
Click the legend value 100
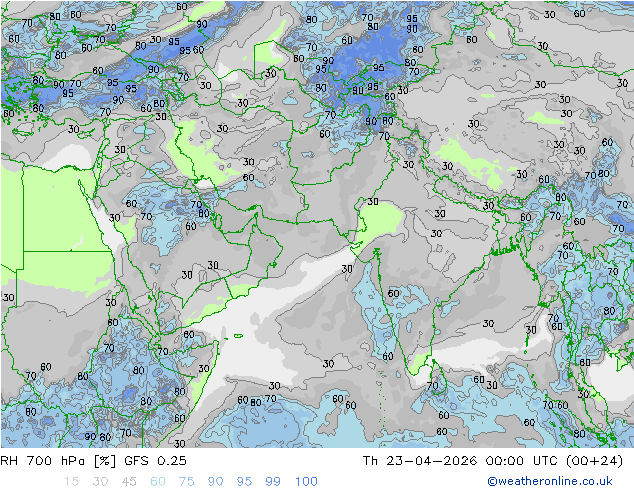[x=306, y=482]
